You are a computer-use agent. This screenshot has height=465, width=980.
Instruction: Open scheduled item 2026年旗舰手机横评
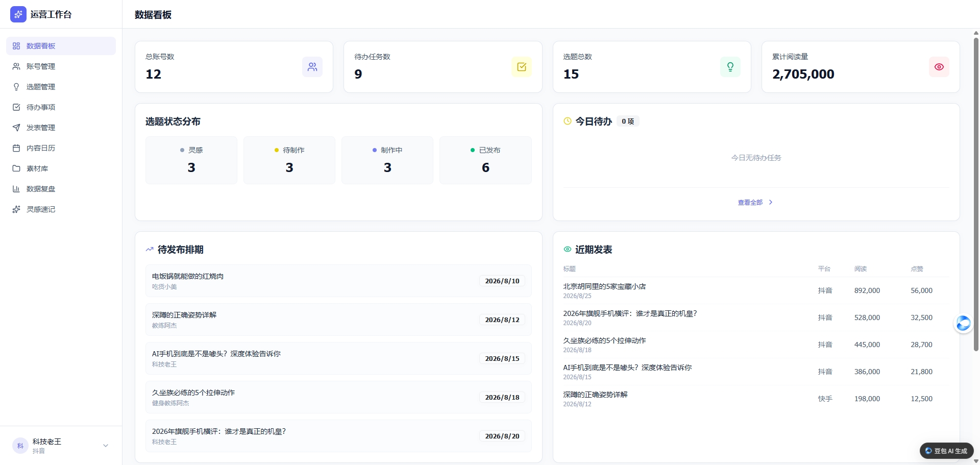click(338, 436)
